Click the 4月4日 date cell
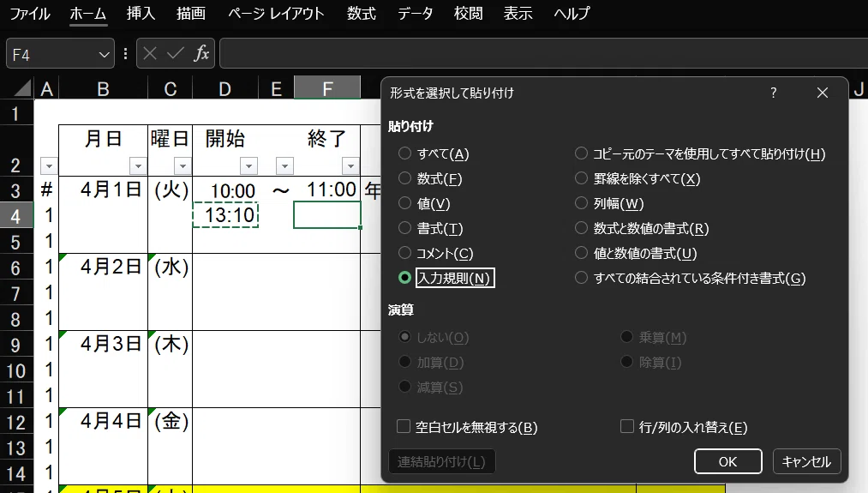The height and width of the screenshot is (493, 868). click(103, 421)
